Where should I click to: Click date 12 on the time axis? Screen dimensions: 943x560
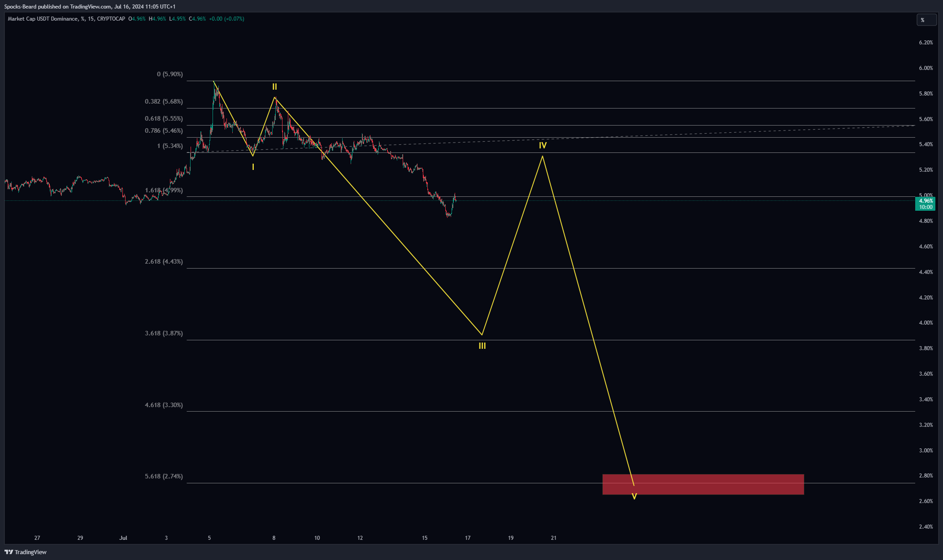(x=360, y=538)
